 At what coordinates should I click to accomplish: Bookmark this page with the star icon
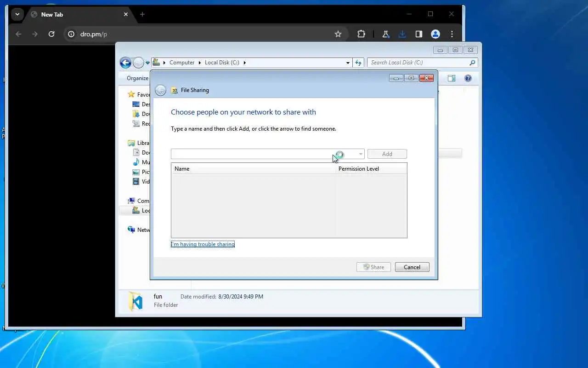click(x=338, y=34)
